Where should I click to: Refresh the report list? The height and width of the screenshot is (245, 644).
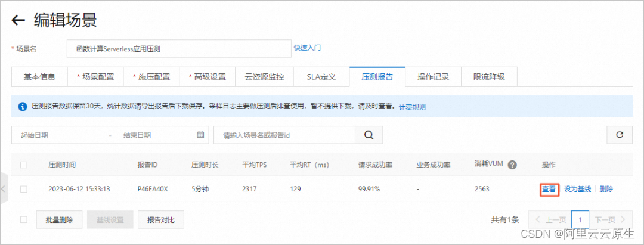click(x=620, y=135)
